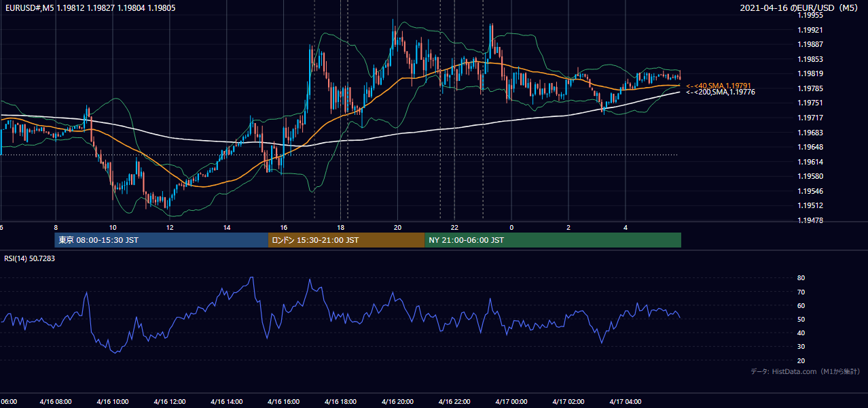
Task: Click the 4/16 22:00 bottom time label
Action: click(454, 402)
